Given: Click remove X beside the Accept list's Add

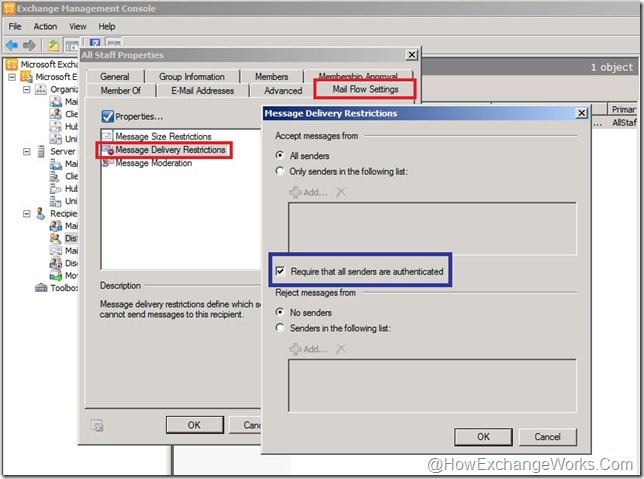Looking at the screenshot, I should tap(341, 192).
